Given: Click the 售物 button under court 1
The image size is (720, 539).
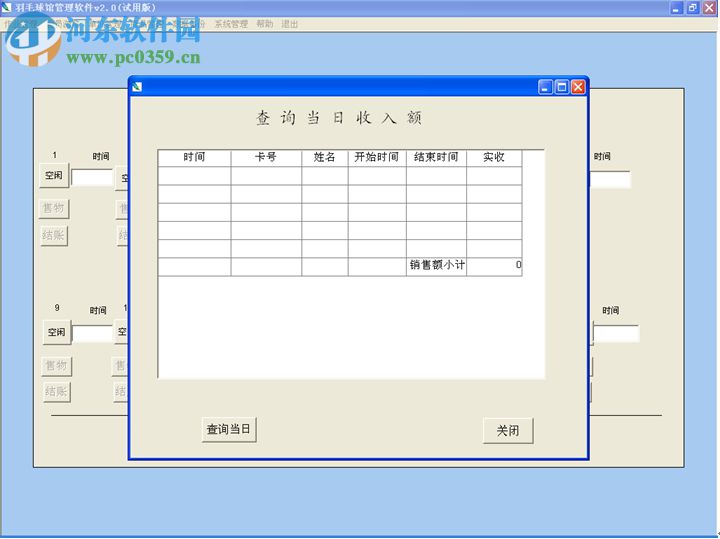Looking at the screenshot, I should [x=54, y=208].
